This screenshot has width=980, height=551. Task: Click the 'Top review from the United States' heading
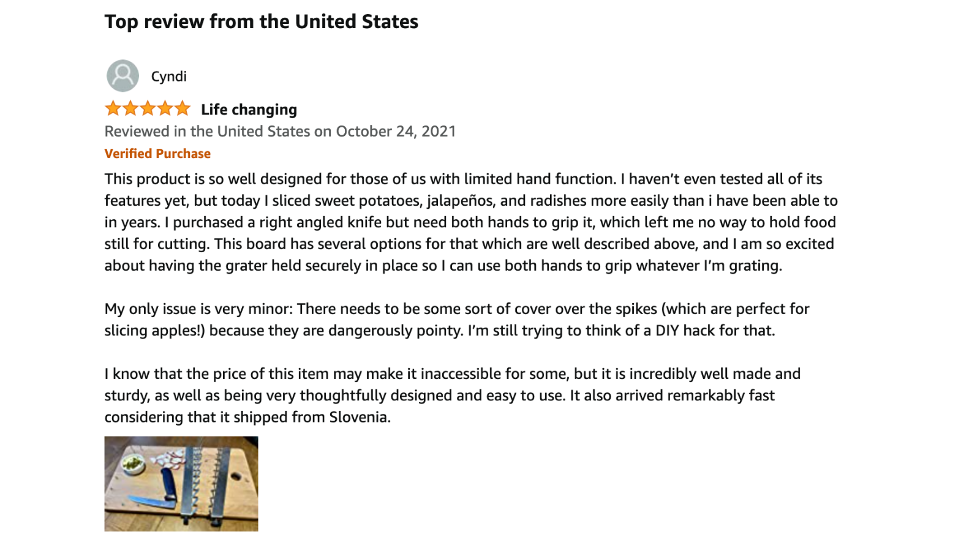tap(261, 22)
